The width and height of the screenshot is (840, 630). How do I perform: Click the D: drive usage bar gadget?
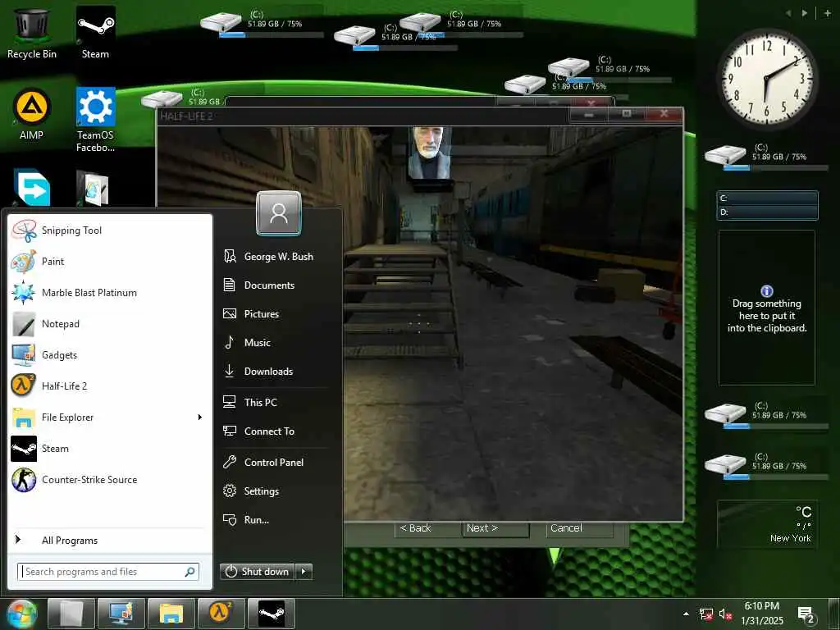point(767,212)
